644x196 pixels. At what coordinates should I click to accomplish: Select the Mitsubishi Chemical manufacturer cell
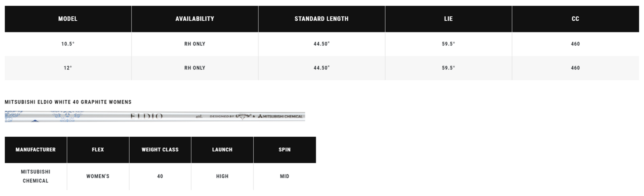(x=36, y=176)
